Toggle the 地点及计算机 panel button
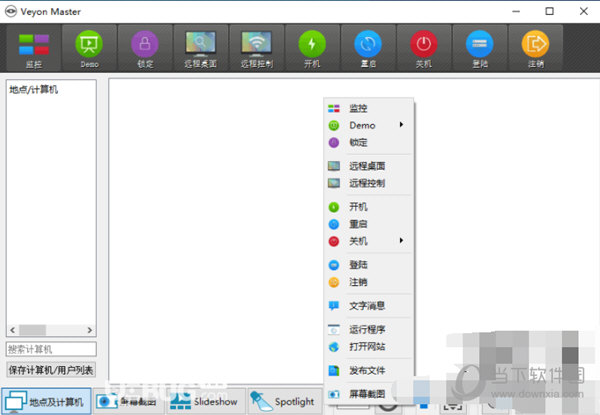Viewport: 600px width, 415px height. (46, 401)
